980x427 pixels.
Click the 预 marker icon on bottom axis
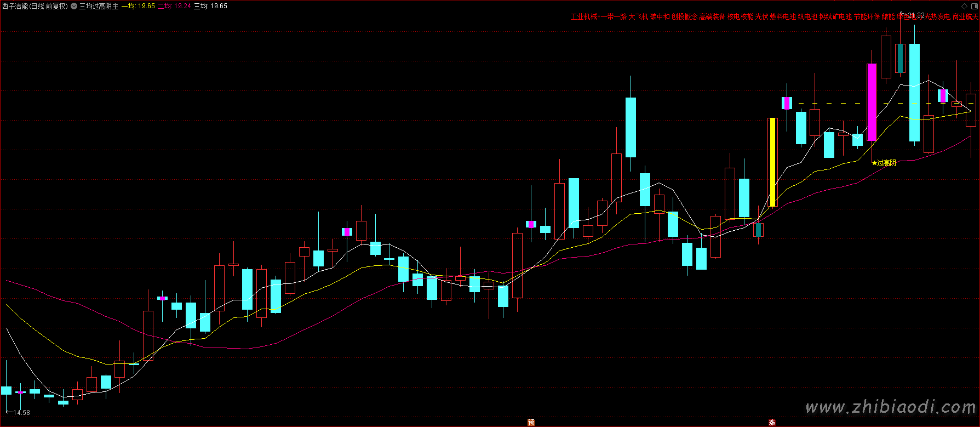tap(531, 422)
